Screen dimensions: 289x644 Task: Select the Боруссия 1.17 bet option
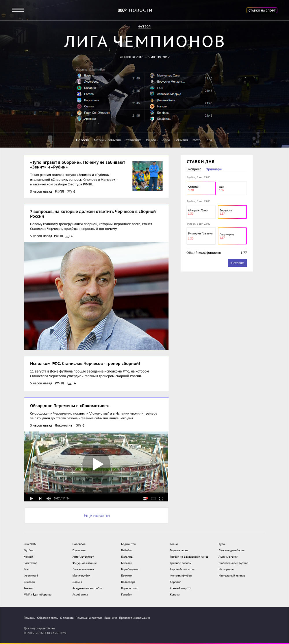pyautogui.click(x=232, y=212)
